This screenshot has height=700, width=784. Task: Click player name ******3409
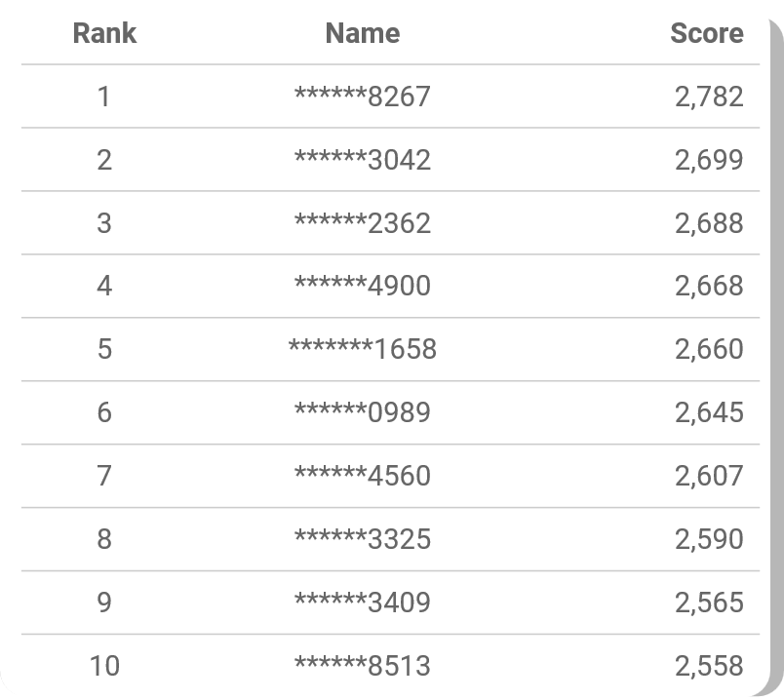click(362, 603)
